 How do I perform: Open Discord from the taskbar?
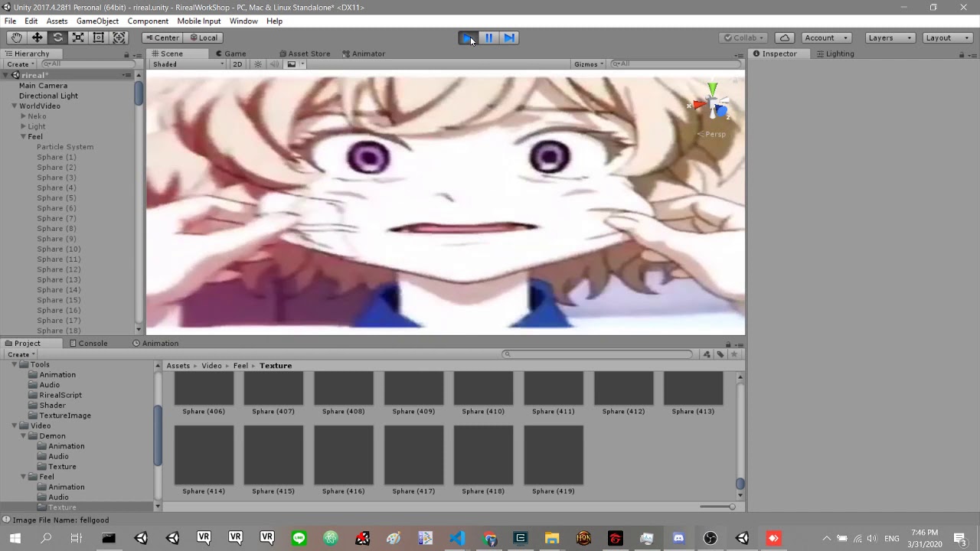click(678, 539)
